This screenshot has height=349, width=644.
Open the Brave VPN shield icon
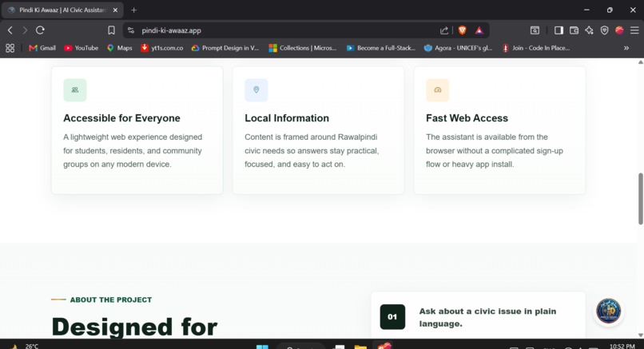[x=604, y=30]
